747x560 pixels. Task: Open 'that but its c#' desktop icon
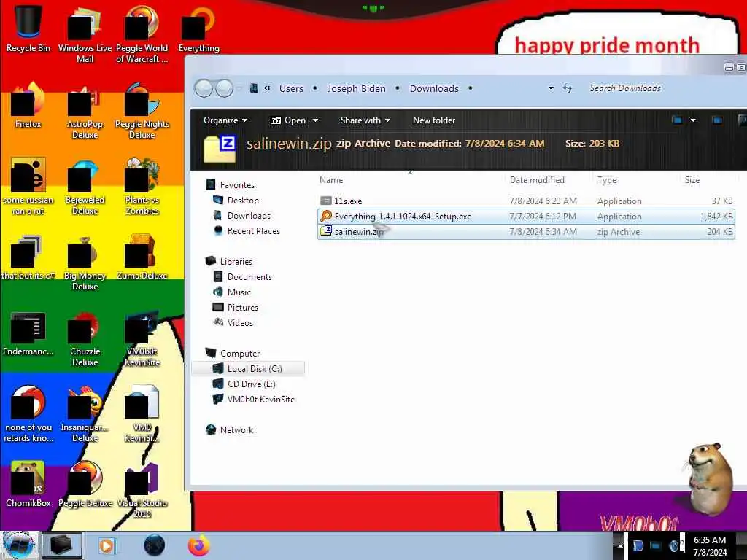click(x=28, y=257)
